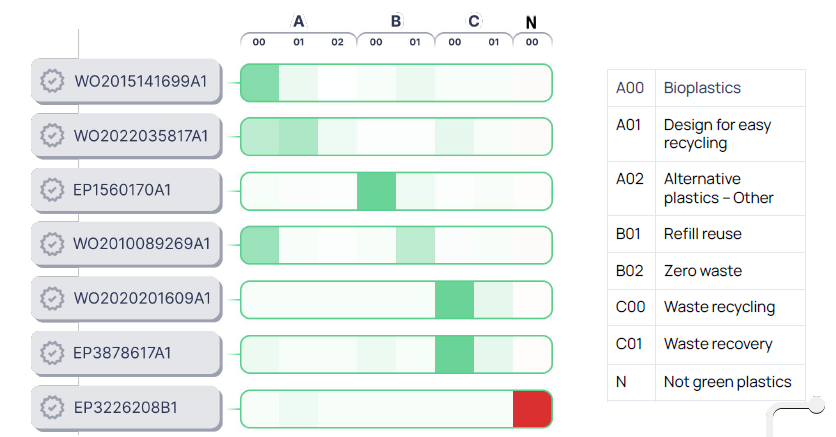This screenshot has height=437, width=836.
Task: Open patent EP3226208B1 label
Action: coord(126,407)
